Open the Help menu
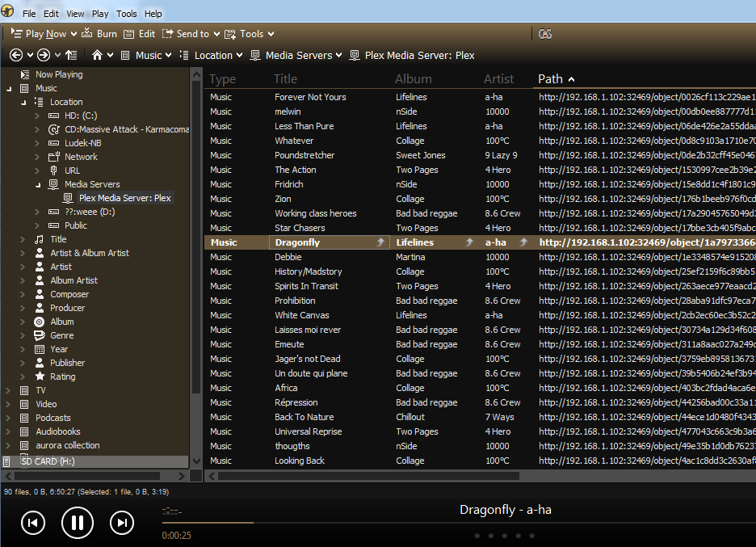Viewport: 756px width, 547px height. pos(153,14)
